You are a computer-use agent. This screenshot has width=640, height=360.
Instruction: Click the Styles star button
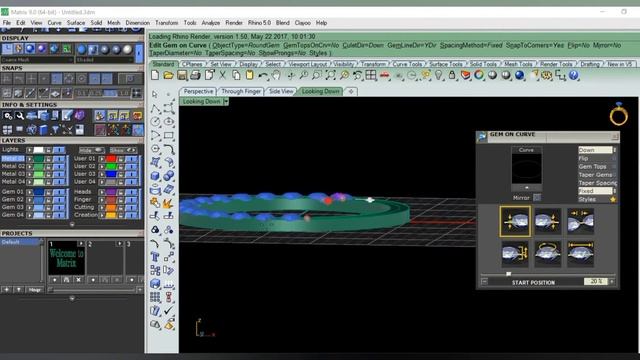click(613, 199)
